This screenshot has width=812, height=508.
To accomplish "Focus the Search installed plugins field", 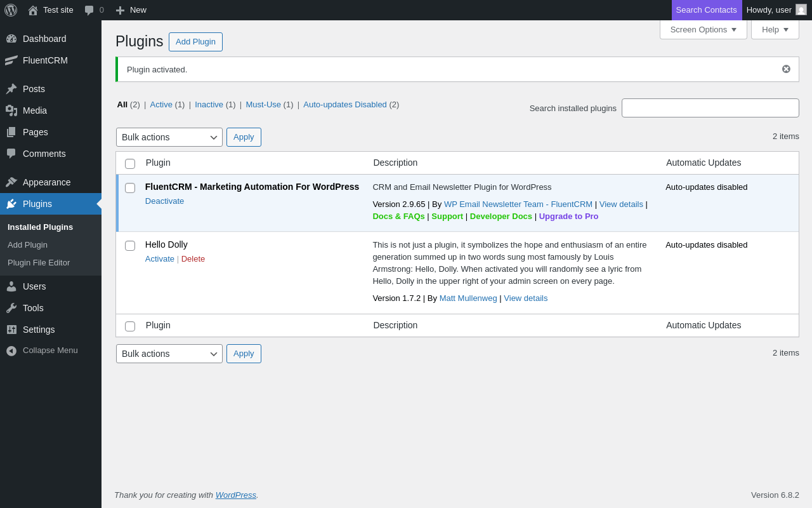I will 710,108.
